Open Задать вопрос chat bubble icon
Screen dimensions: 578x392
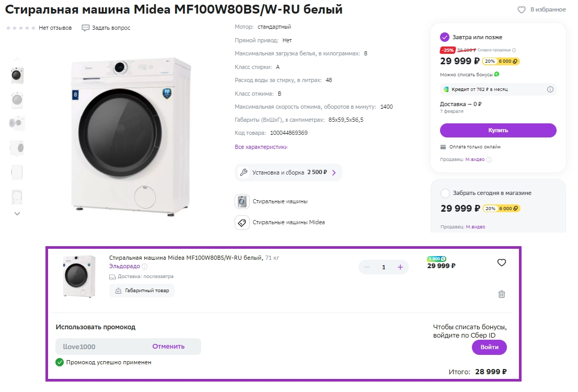point(86,28)
